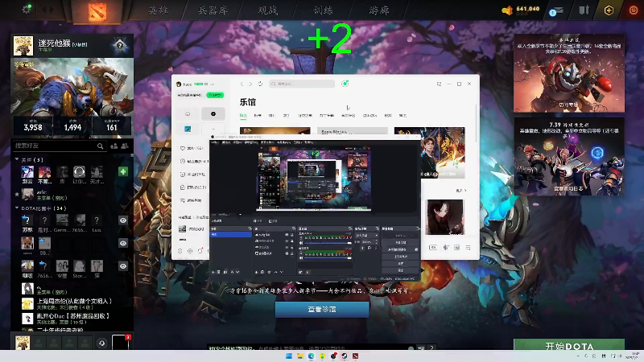Open File Explorer from the taskbar

click(x=299, y=356)
